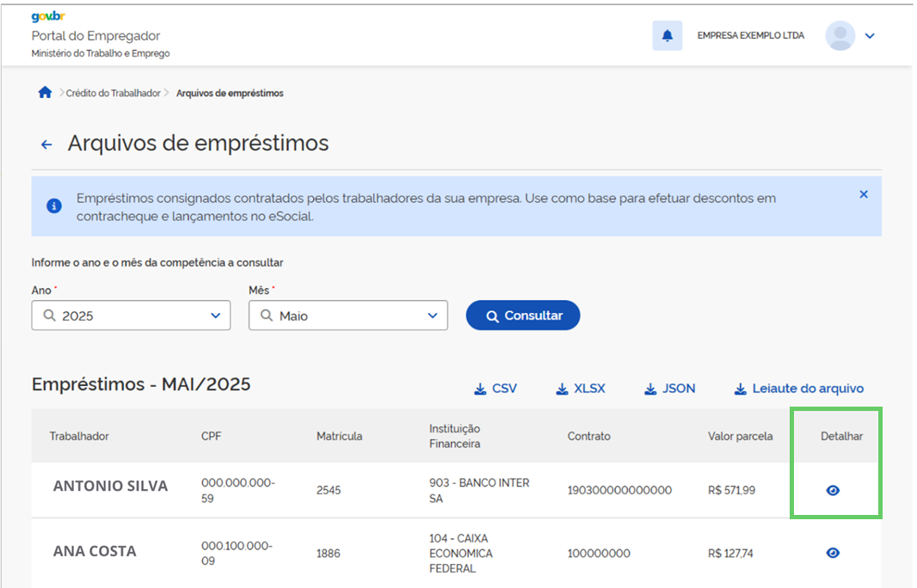Click the Trabalhador column header
917x588 pixels.
point(79,436)
